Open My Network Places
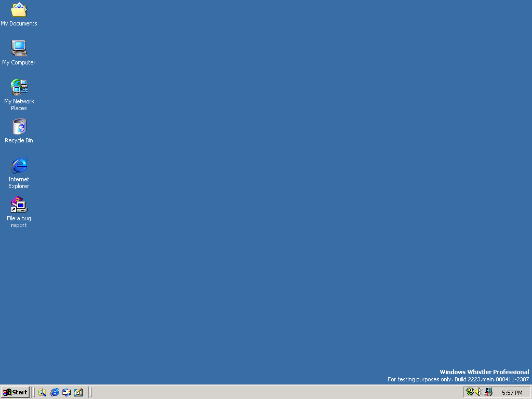 pos(19,86)
